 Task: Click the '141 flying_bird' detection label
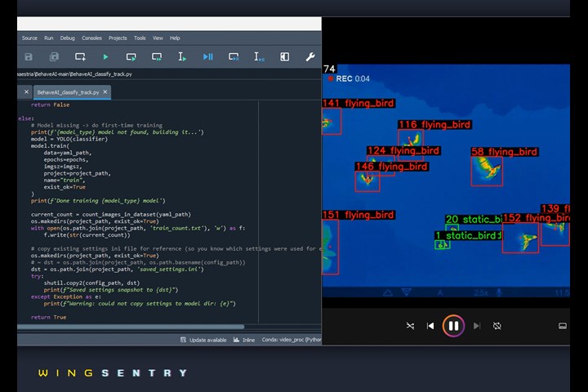(359, 103)
